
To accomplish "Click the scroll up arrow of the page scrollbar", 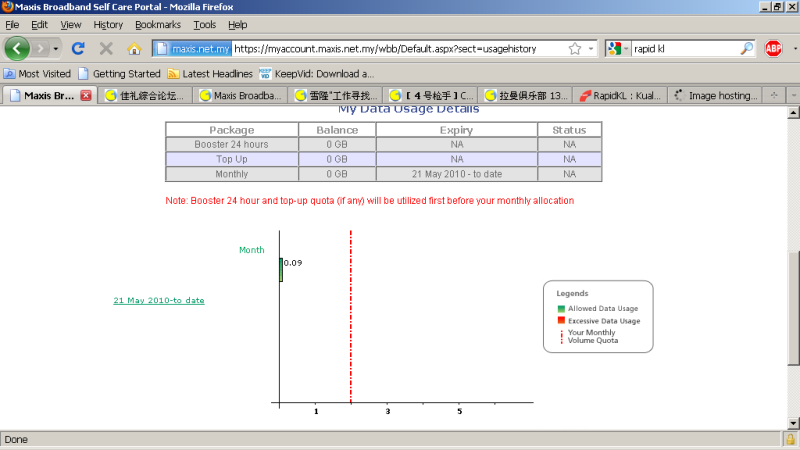I will 793,113.
